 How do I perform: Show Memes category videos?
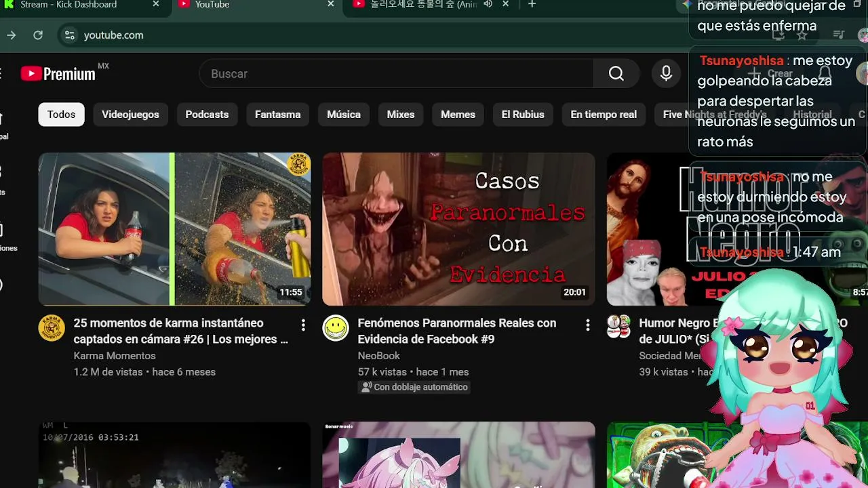(458, 115)
